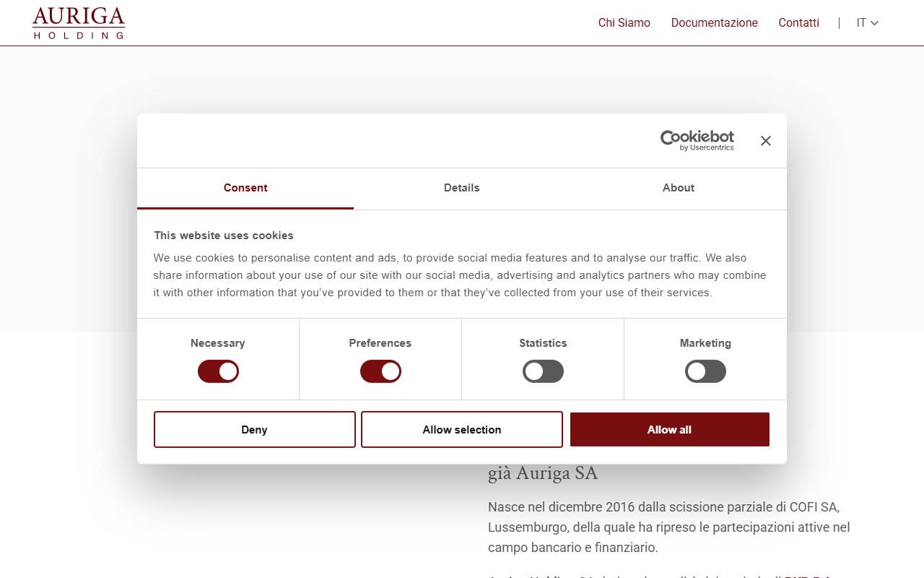Screen dimensions: 924x578
Task: Open the Chi Siamo menu item
Action: coord(624,23)
